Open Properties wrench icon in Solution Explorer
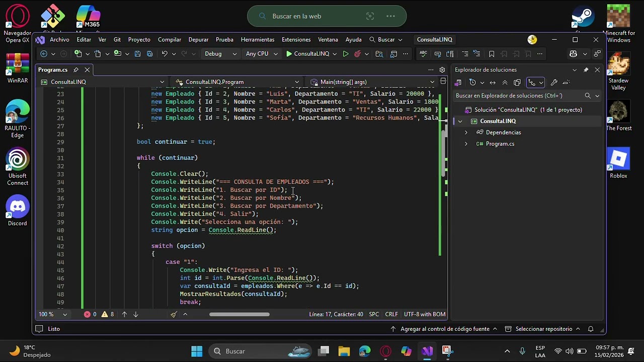 pos(554,82)
